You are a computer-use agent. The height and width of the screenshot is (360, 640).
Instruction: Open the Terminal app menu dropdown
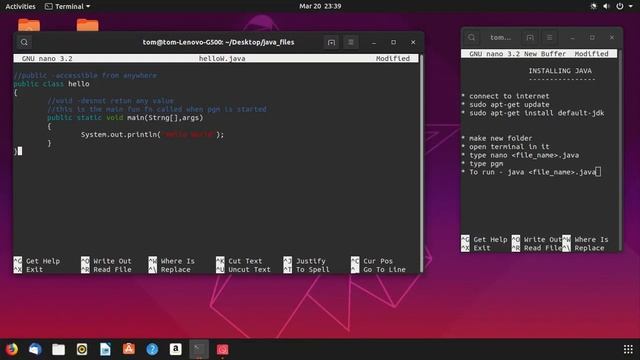pyautogui.click(x=67, y=6)
